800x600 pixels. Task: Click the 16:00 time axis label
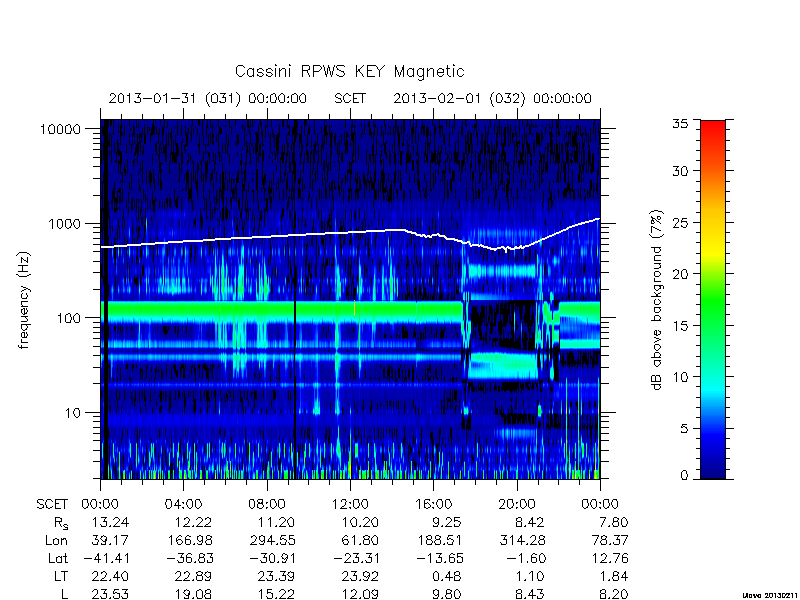click(x=433, y=505)
